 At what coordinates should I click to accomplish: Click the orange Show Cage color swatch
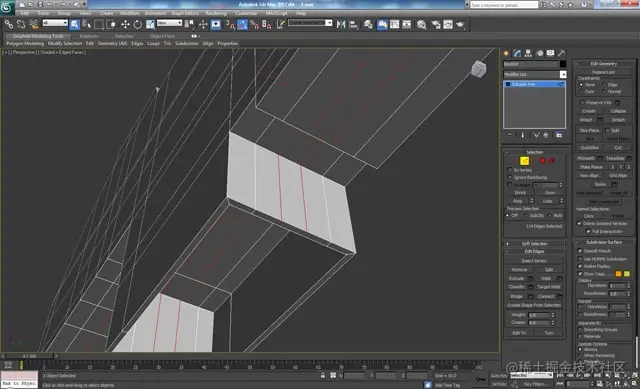pyautogui.click(x=618, y=273)
